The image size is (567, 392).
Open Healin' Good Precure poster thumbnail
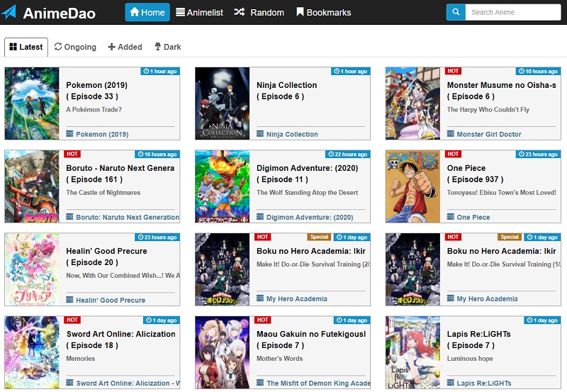(32, 269)
